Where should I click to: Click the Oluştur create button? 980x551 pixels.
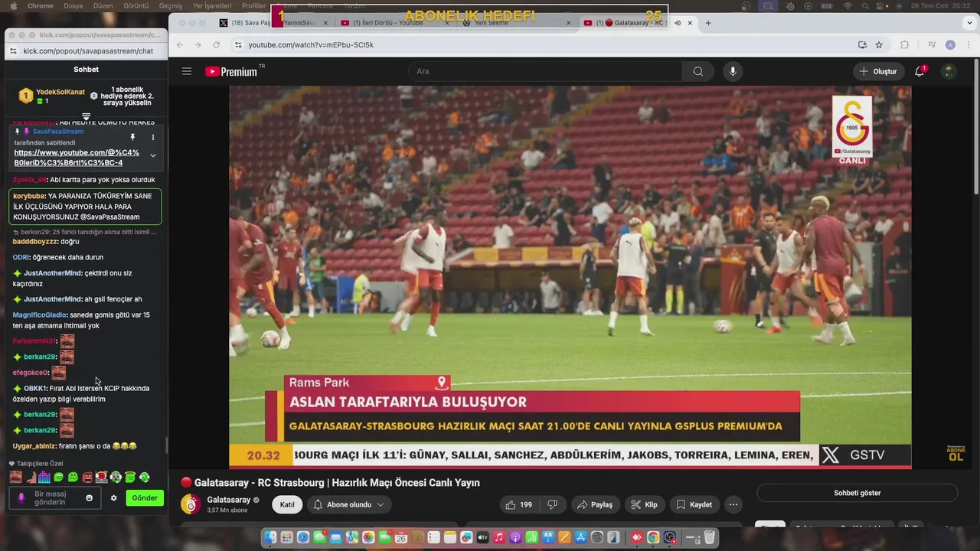click(x=878, y=71)
